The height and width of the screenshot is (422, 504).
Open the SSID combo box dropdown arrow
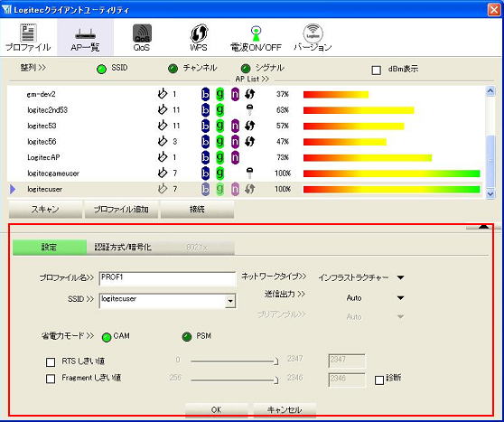pos(230,302)
